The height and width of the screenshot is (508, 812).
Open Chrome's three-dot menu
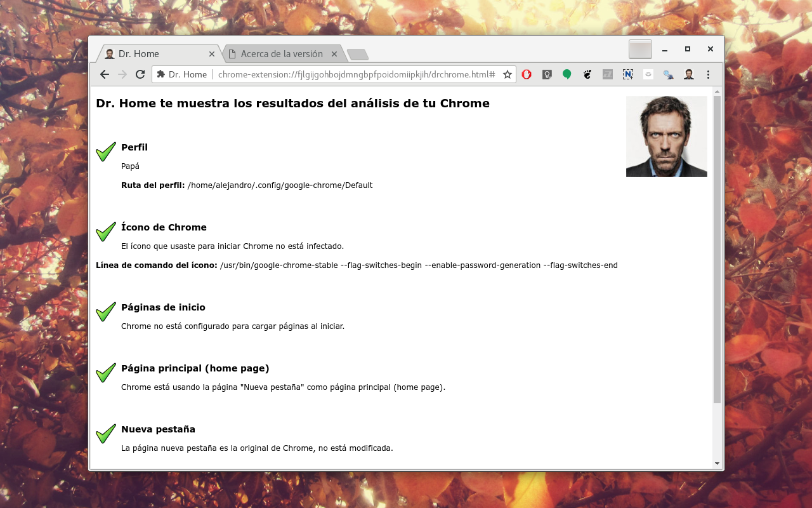[709, 74]
